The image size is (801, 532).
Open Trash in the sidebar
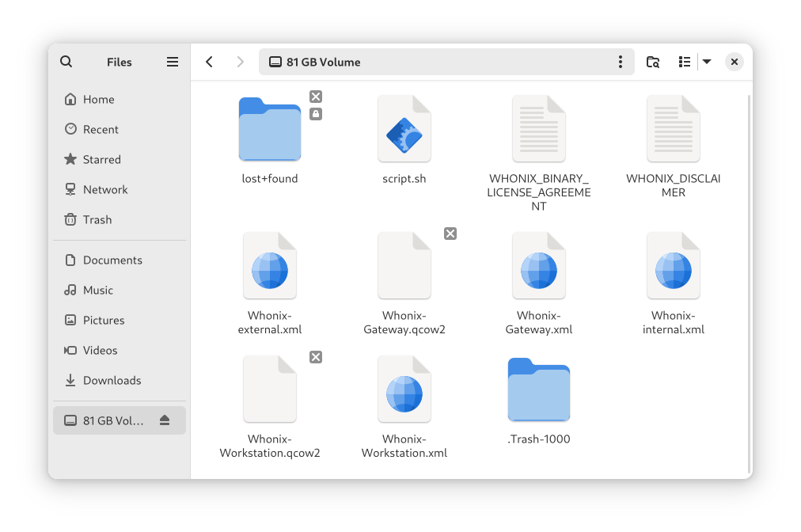(120, 220)
